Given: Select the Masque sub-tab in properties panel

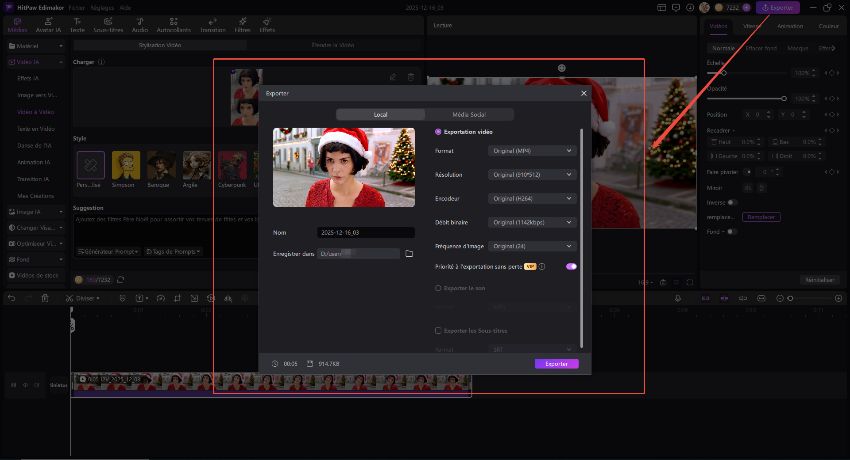Looking at the screenshot, I should click(797, 48).
